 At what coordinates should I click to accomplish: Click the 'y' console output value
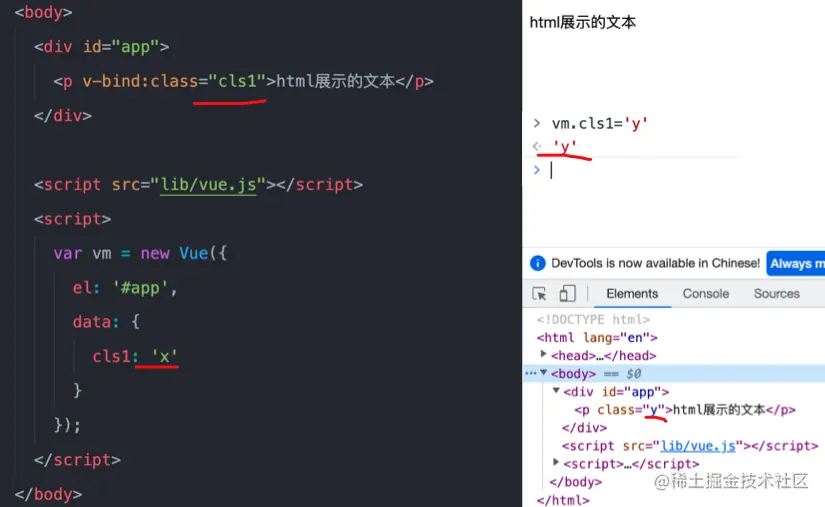[565, 146]
